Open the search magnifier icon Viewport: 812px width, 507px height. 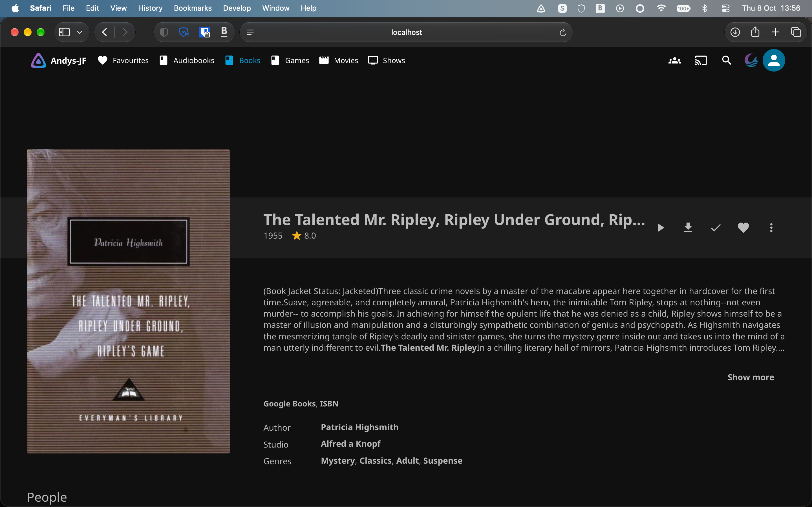[727, 60]
